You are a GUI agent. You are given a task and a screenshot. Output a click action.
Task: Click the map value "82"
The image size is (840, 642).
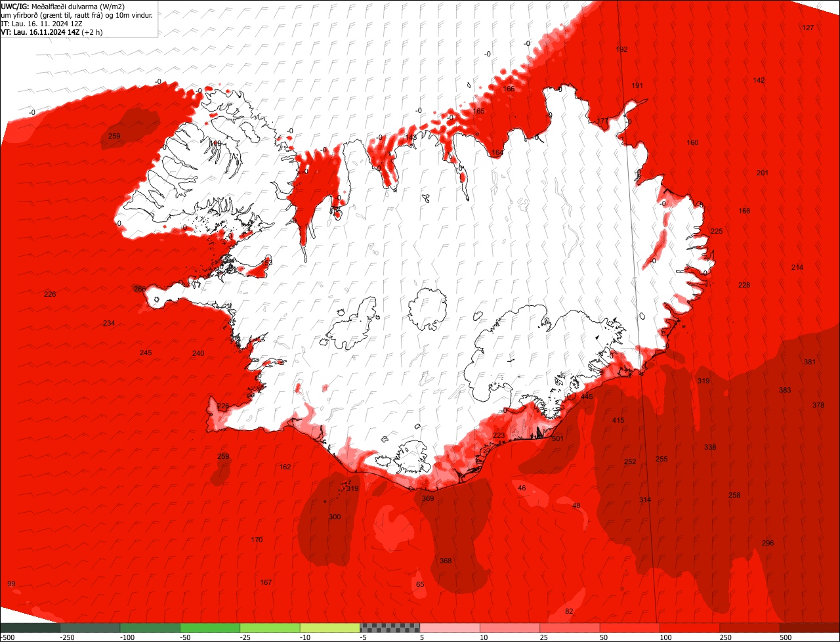[569, 611]
